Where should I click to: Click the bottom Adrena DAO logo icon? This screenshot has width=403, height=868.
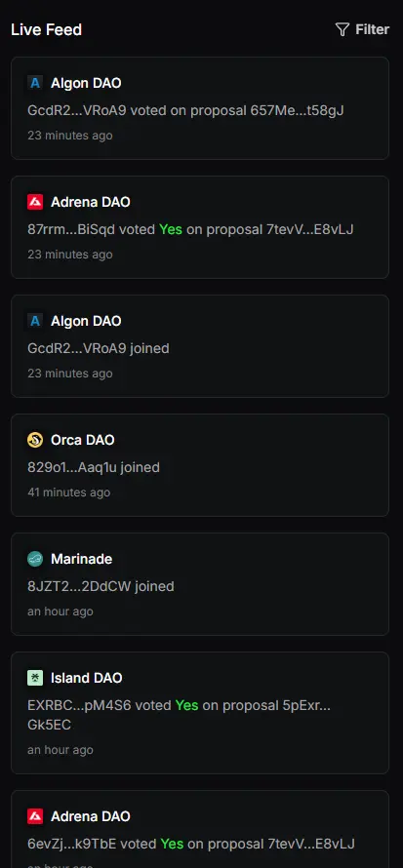click(x=35, y=816)
